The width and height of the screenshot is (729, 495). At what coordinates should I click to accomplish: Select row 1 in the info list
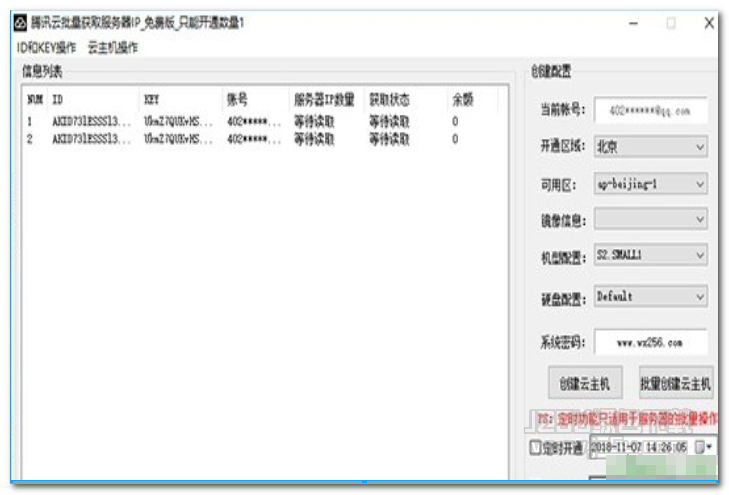point(150,122)
